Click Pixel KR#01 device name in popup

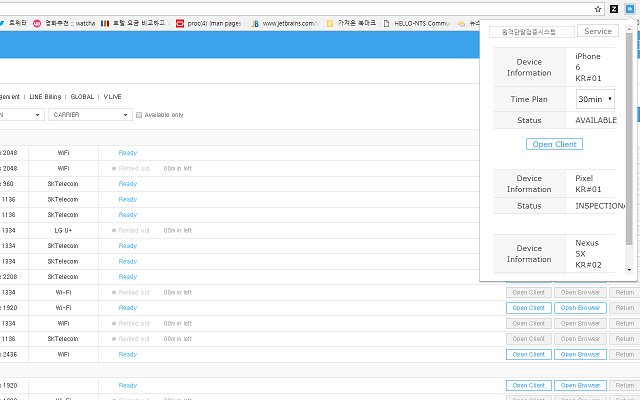tap(588, 184)
